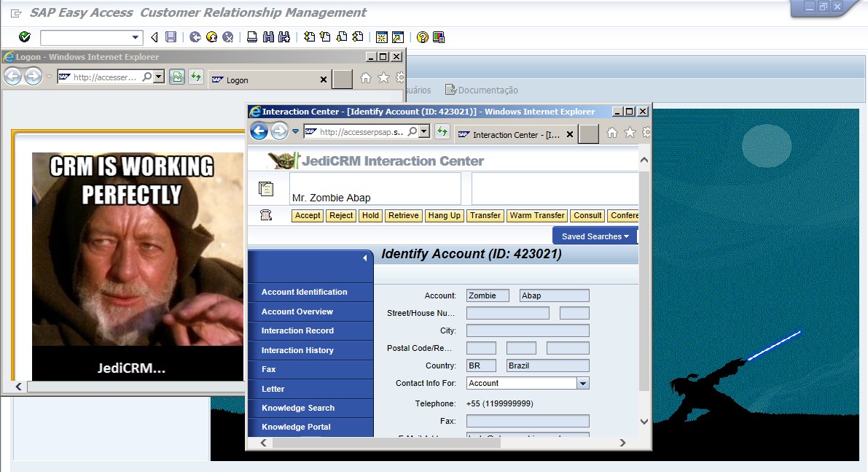The image size is (868, 472).
Task: Open the recent pages arrow in the Logon window
Action: pyautogui.click(x=49, y=77)
